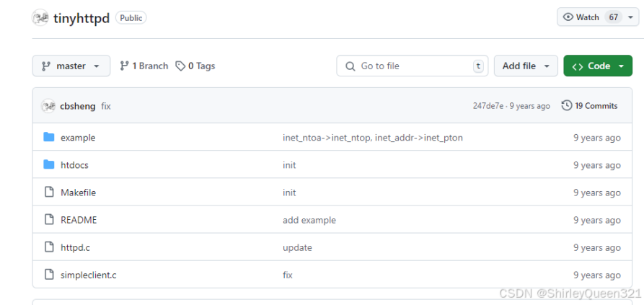Open the 19 Commits history
The height and width of the screenshot is (305, 644).
coord(589,106)
